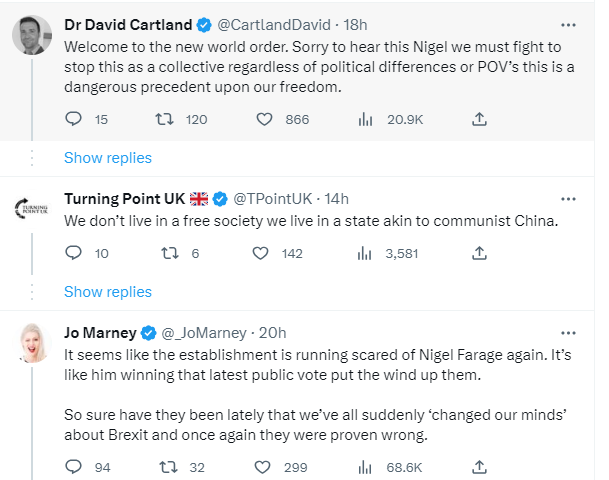Viewport: 609px width, 480px height.
Task: Share the Turning Point UK tweet
Action: pos(479,253)
